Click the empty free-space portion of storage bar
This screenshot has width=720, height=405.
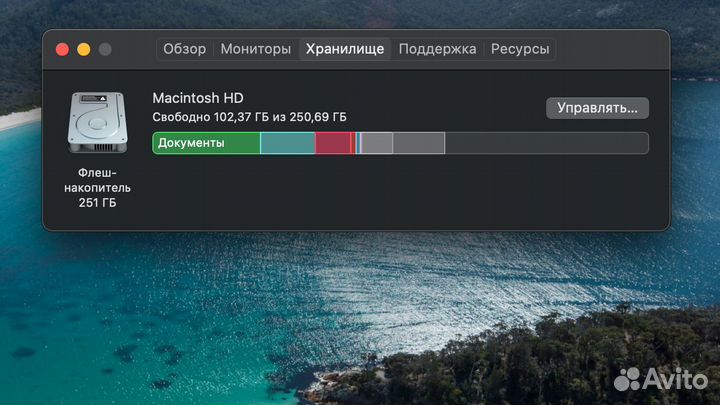point(546,143)
